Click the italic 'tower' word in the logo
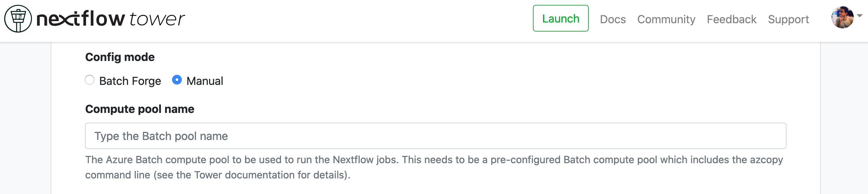Viewport: 868px width, 194px height. 157,19
